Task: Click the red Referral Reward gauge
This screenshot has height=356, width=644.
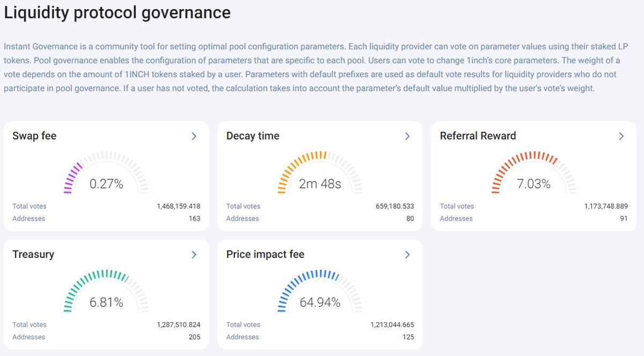Action: (533, 172)
